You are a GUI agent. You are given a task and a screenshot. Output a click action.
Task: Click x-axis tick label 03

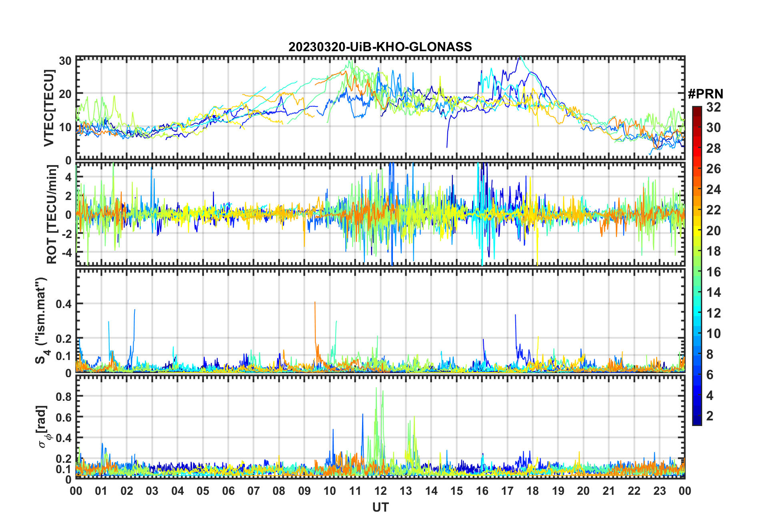point(152,491)
